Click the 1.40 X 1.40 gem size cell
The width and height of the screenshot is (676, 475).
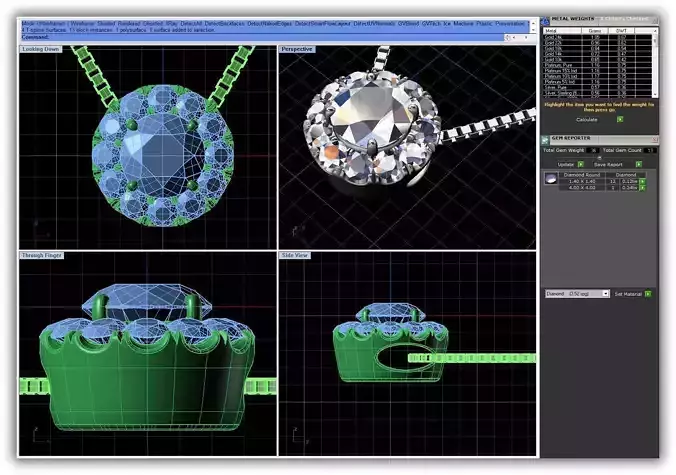pos(582,181)
